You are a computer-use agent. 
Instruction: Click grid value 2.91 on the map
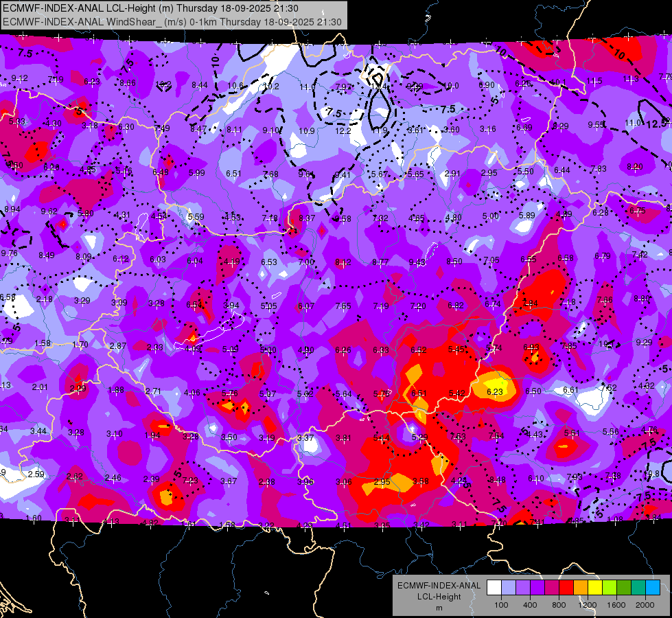click(x=452, y=173)
